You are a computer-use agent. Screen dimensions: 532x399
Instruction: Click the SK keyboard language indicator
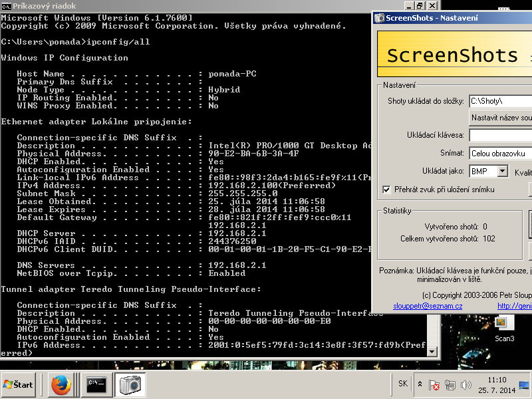(403, 384)
